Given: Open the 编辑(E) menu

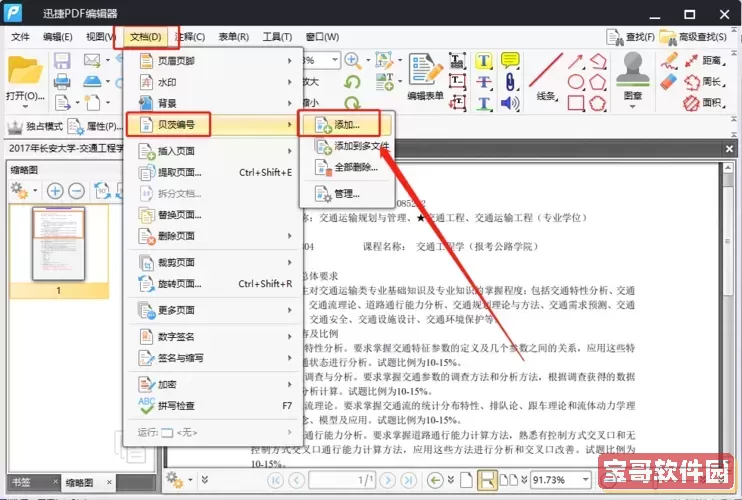Looking at the screenshot, I should point(57,37).
